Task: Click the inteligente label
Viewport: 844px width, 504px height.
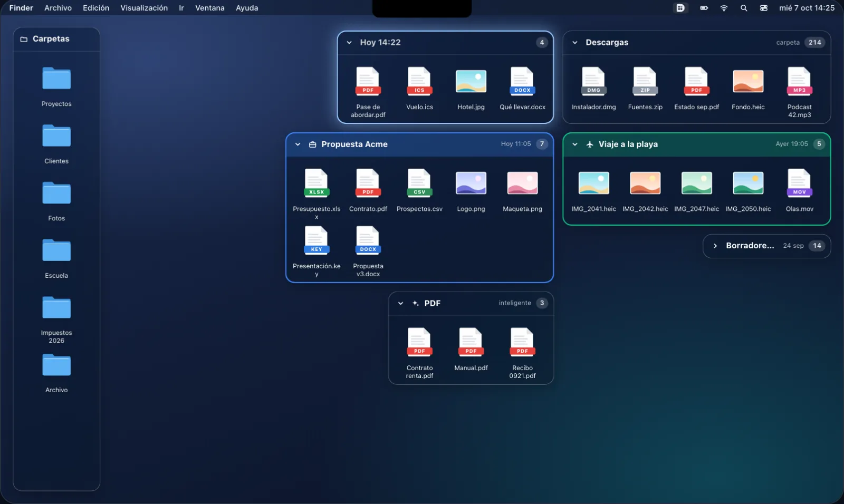Action: (515, 303)
